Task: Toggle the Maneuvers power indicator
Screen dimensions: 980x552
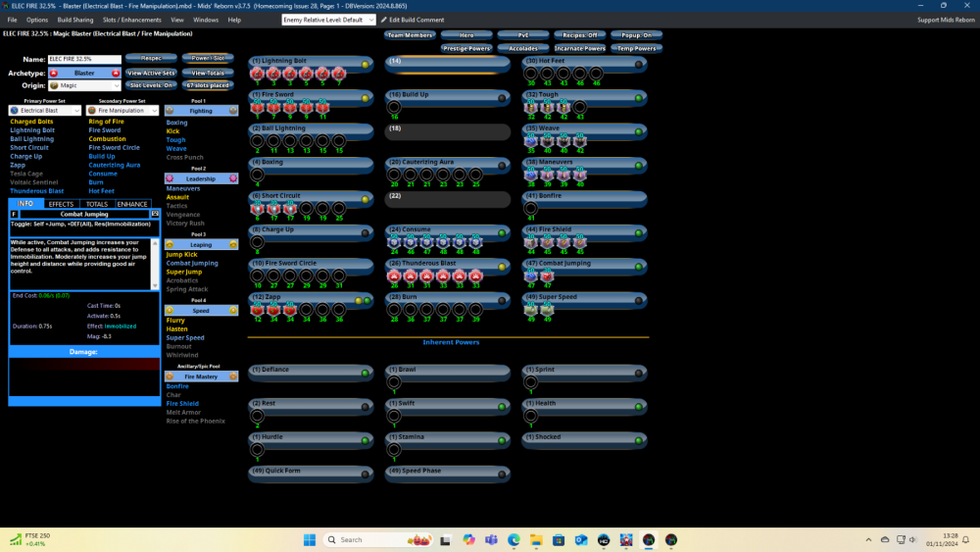Action: point(639,166)
